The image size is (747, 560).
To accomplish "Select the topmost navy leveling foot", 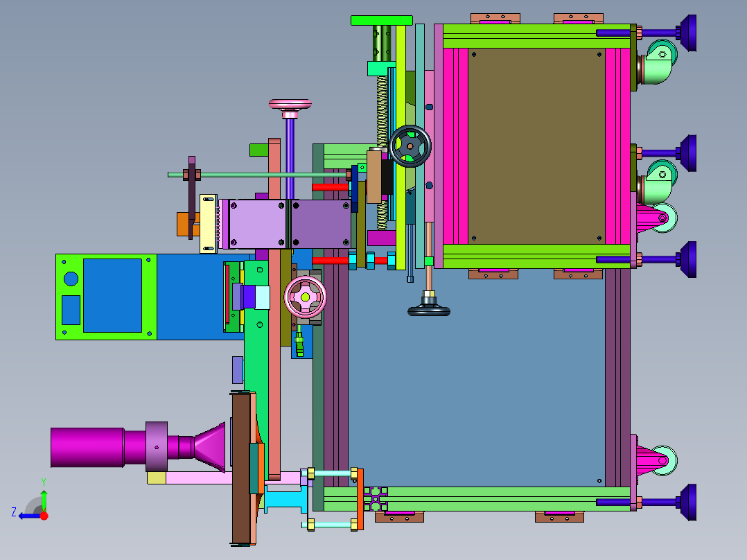I will (x=688, y=33).
